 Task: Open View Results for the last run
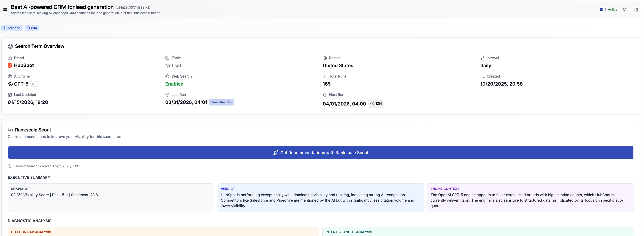221,102
